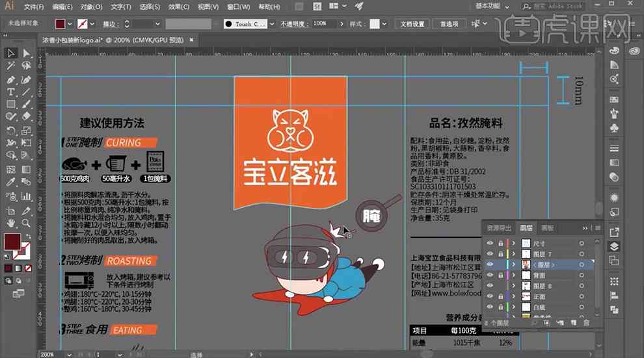Open the stroke weight dropdown
The image size is (644, 358).
click(157, 24)
